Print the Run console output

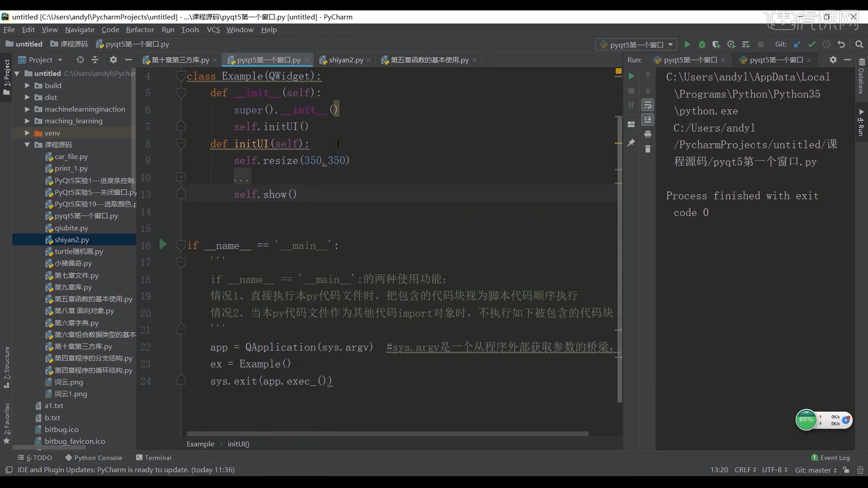click(x=648, y=134)
